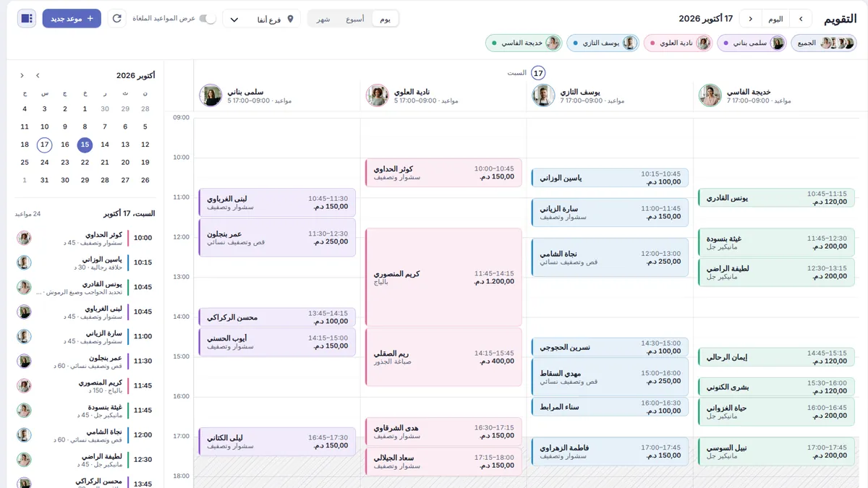Screen dimensions: 868x488
Task: Open هدى الشرقاوي appointment card 16:30–17:15
Action: 443,432
